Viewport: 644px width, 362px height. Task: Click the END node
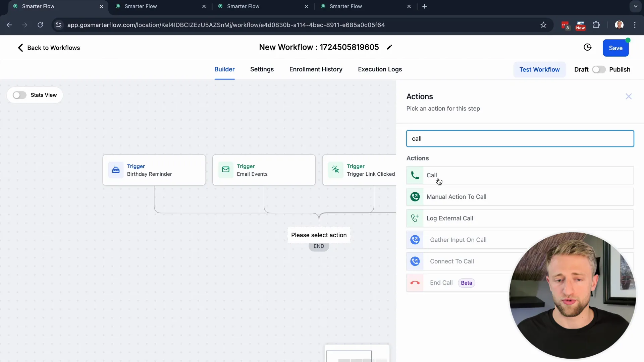(319, 246)
